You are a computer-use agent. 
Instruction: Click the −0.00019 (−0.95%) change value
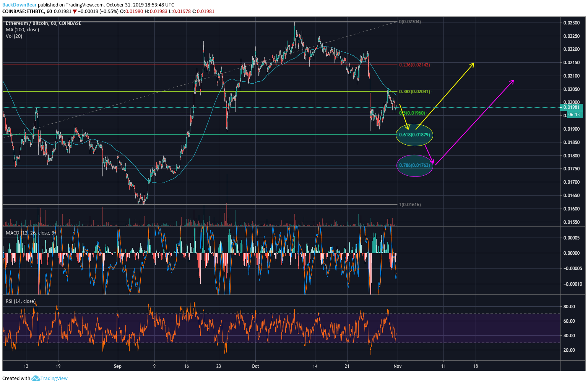click(x=98, y=11)
